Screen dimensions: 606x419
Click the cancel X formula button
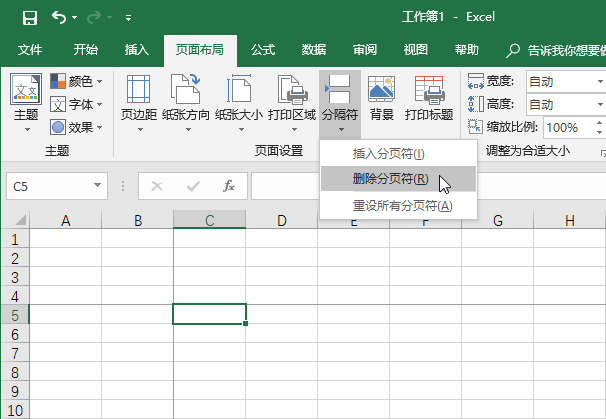tap(157, 186)
